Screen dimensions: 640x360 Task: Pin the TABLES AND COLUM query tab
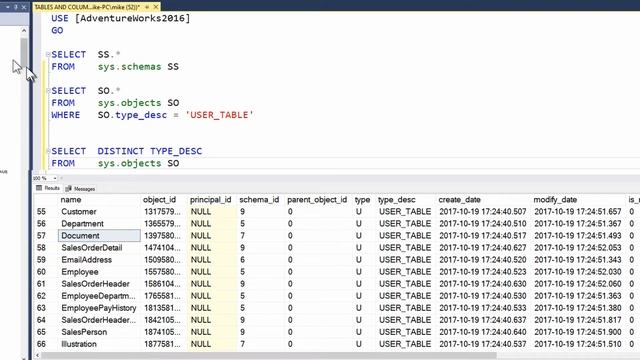tap(147, 7)
